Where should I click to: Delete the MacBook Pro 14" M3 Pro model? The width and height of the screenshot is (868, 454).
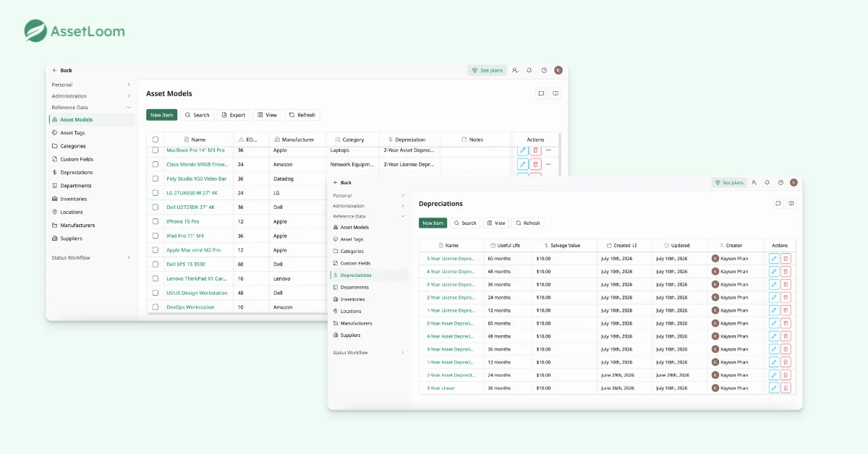[536, 150]
